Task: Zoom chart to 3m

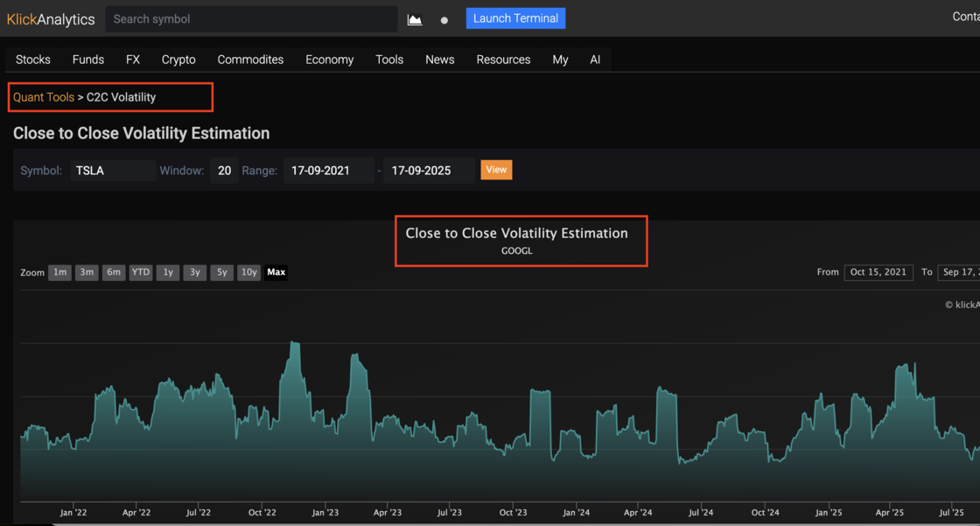Action: (x=87, y=272)
